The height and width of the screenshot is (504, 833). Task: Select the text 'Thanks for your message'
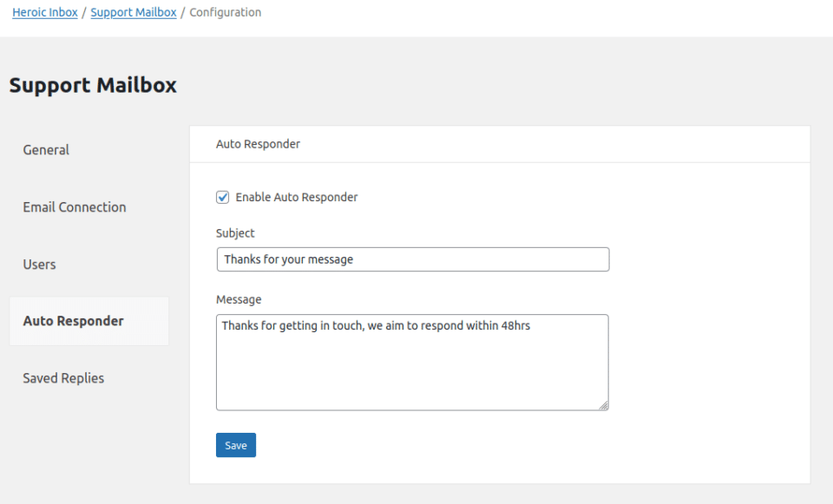292,259
